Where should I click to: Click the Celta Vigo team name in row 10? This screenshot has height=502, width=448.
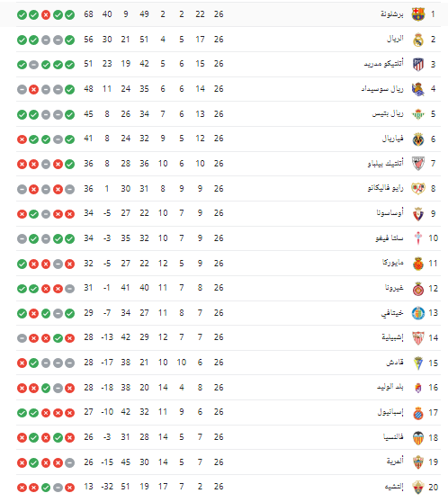coord(390,238)
